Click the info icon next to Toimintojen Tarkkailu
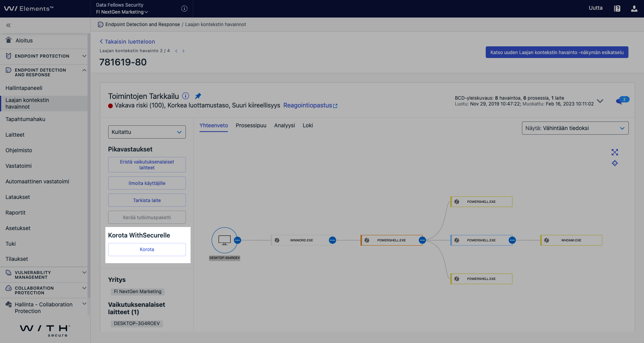This screenshot has height=343, width=644. coord(186,96)
